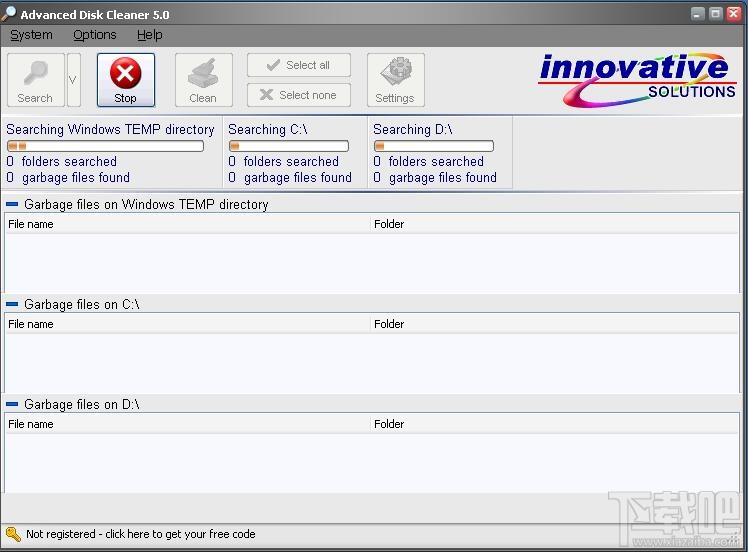Open the Help menu

click(x=149, y=35)
